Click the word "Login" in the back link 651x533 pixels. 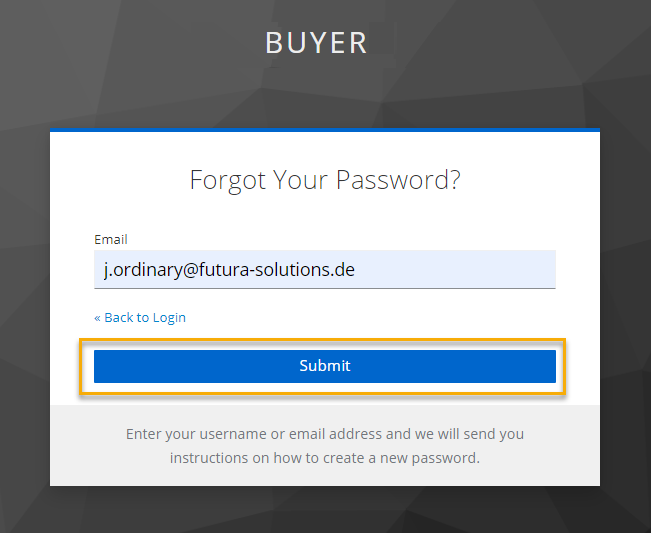[169, 317]
